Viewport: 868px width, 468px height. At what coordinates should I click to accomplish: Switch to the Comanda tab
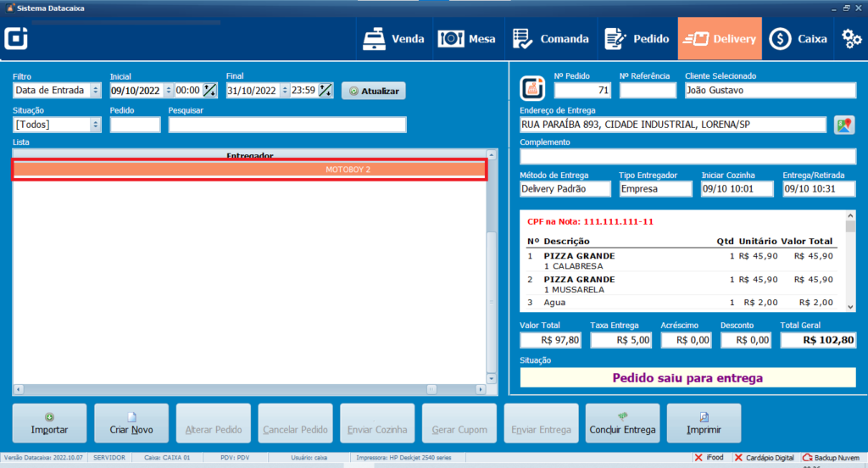tap(550, 39)
